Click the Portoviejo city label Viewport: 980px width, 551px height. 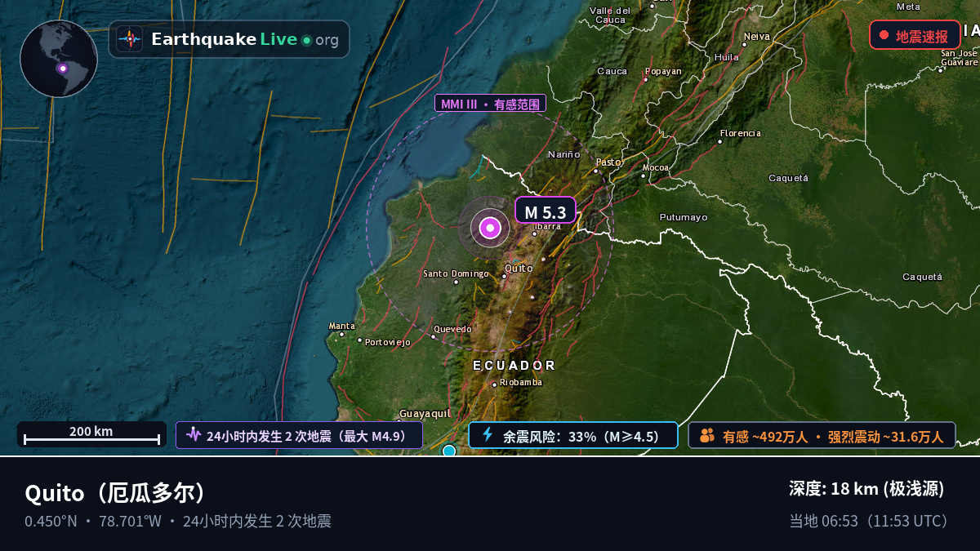pyautogui.click(x=388, y=342)
